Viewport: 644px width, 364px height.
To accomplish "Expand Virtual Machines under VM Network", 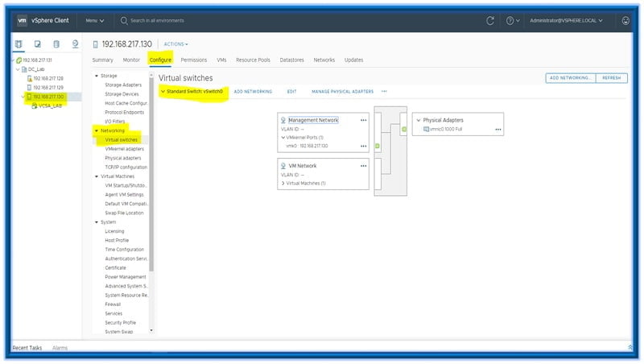I will [x=283, y=184].
